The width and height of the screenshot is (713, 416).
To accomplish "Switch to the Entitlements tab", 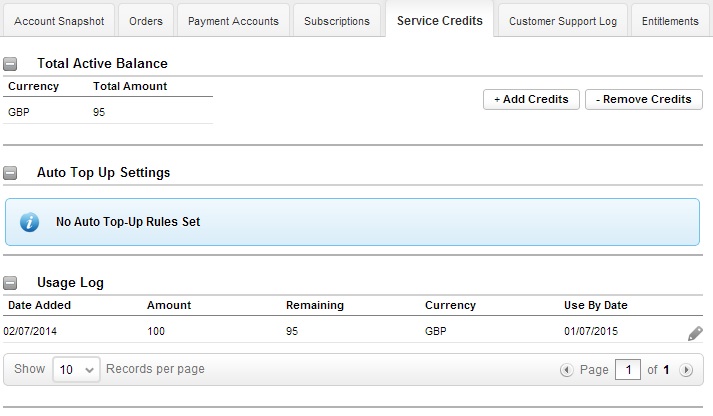I will 670,21.
